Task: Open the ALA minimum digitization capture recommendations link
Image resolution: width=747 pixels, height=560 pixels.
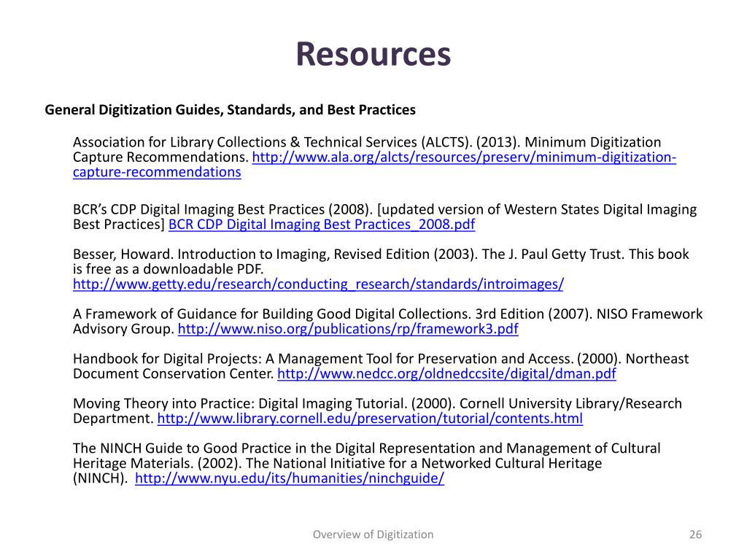Action: [x=463, y=157]
